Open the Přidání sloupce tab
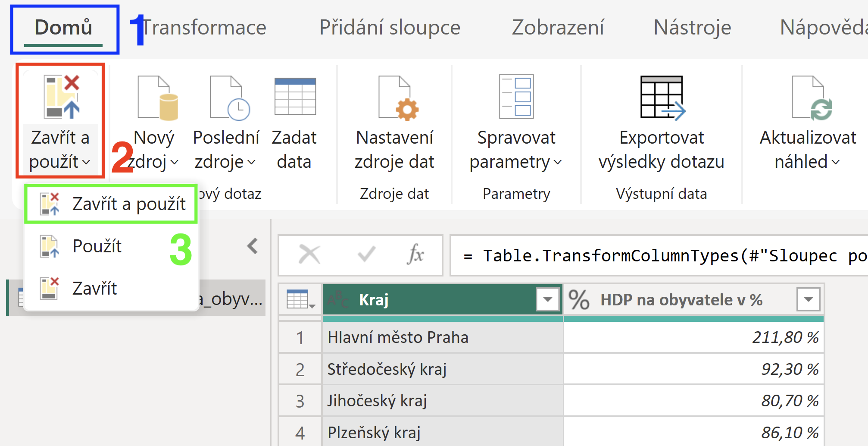The image size is (868, 446). 390,28
